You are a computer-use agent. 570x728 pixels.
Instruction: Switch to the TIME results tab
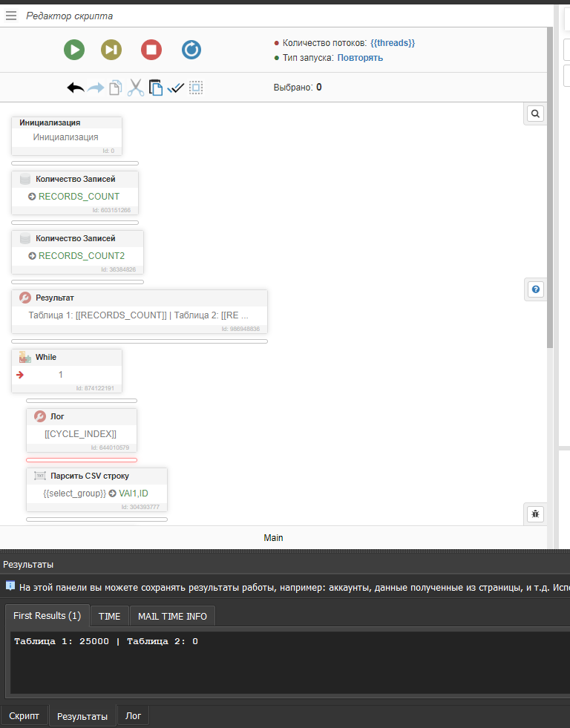(x=109, y=616)
